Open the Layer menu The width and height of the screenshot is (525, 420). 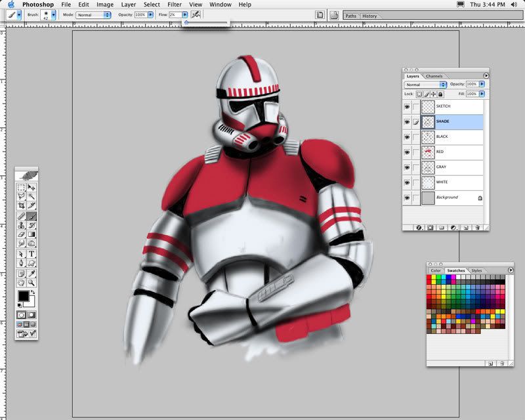129,5
